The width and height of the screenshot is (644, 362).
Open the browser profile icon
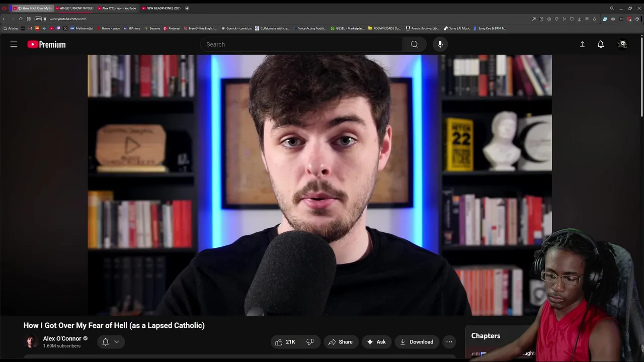(x=594, y=19)
